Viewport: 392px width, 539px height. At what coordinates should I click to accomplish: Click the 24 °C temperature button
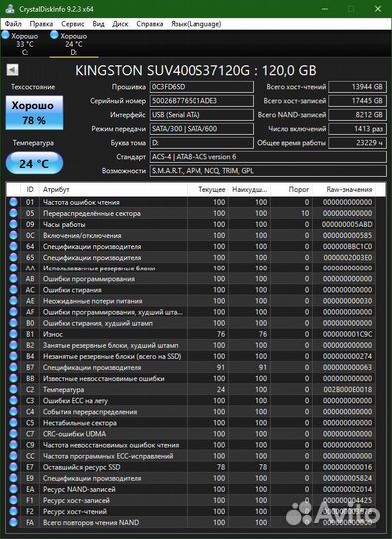[34, 163]
